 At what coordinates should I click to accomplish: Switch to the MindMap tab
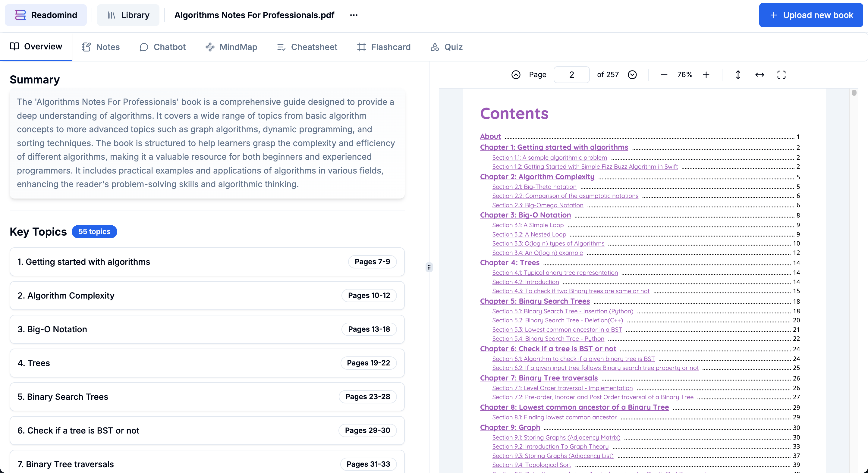[x=231, y=47]
